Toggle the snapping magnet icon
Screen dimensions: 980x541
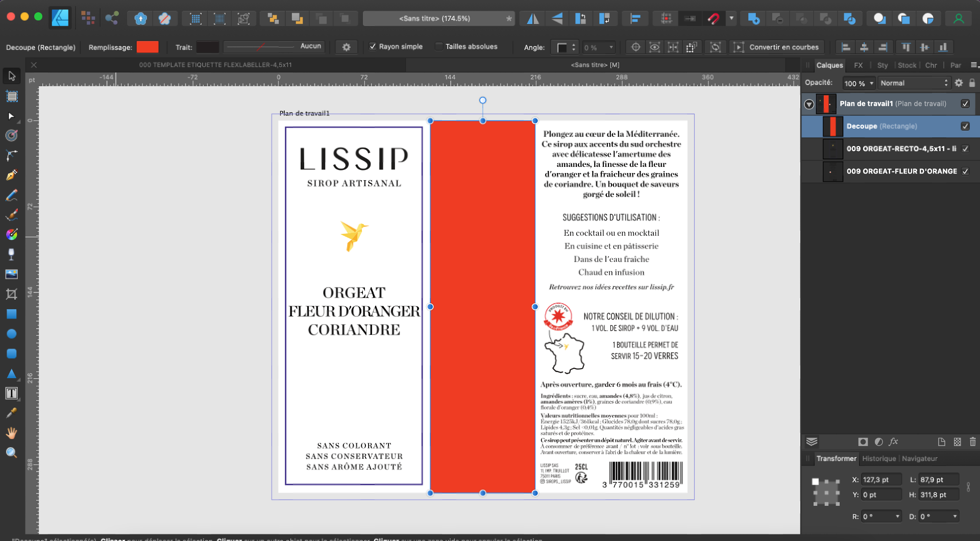click(x=714, y=19)
